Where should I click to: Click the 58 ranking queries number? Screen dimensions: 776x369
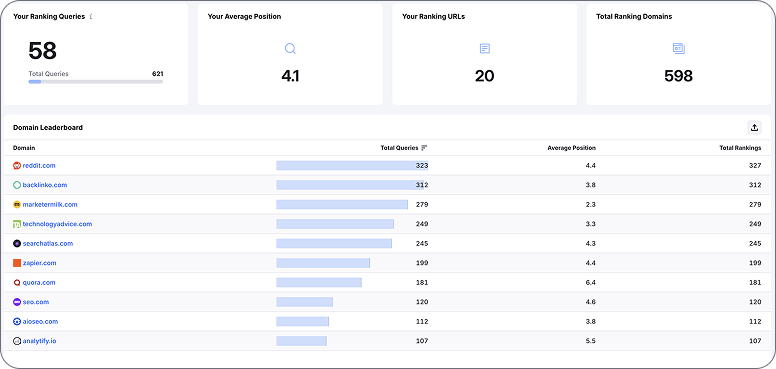[43, 50]
